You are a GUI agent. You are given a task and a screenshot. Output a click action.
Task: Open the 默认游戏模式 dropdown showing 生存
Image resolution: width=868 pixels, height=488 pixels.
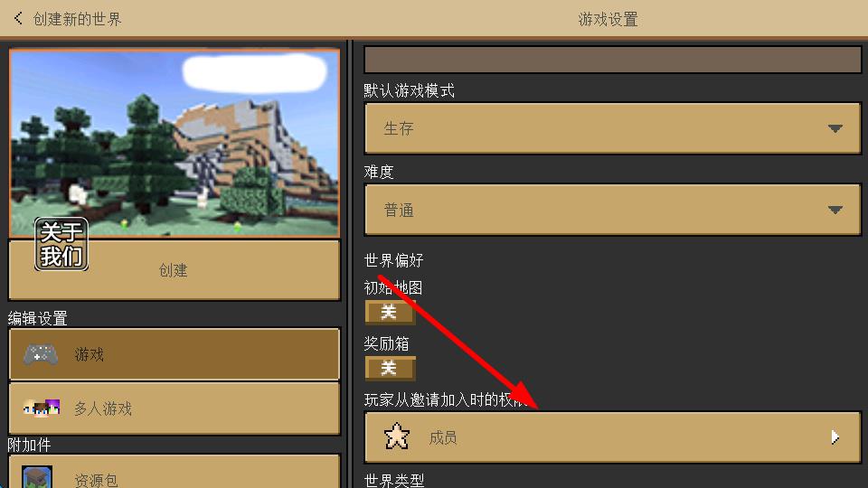tap(612, 128)
